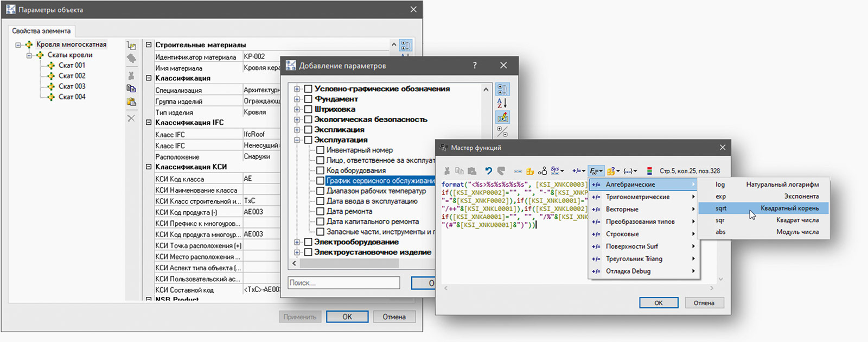Open Строковые functions submenu
This screenshot has width=868, height=342.
click(x=643, y=234)
